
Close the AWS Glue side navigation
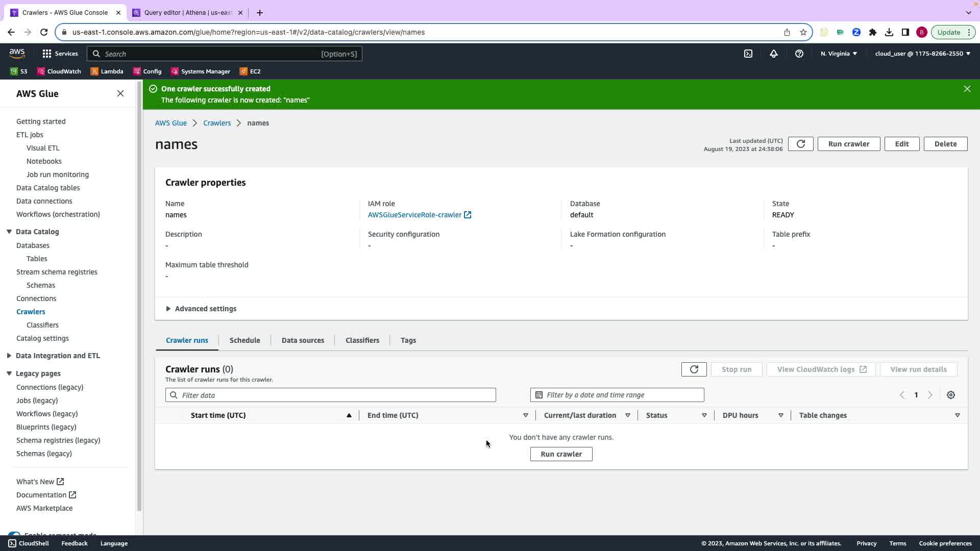coord(120,93)
